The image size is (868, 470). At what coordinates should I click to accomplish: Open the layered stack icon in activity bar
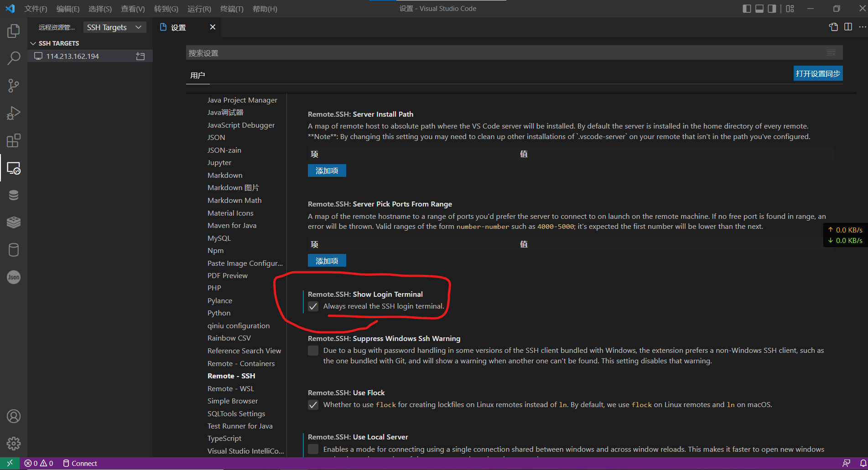[x=14, y=222]
